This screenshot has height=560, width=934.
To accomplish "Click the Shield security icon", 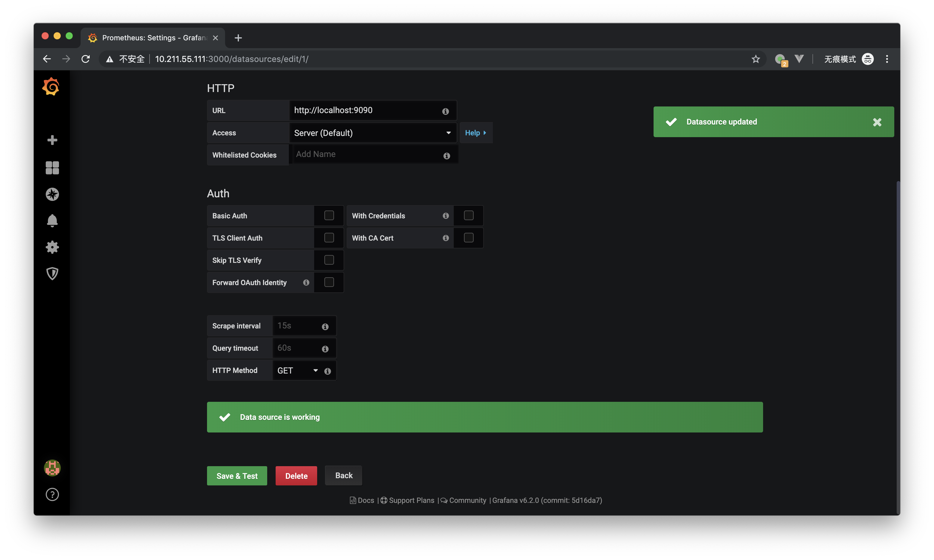I will (52, 274).
